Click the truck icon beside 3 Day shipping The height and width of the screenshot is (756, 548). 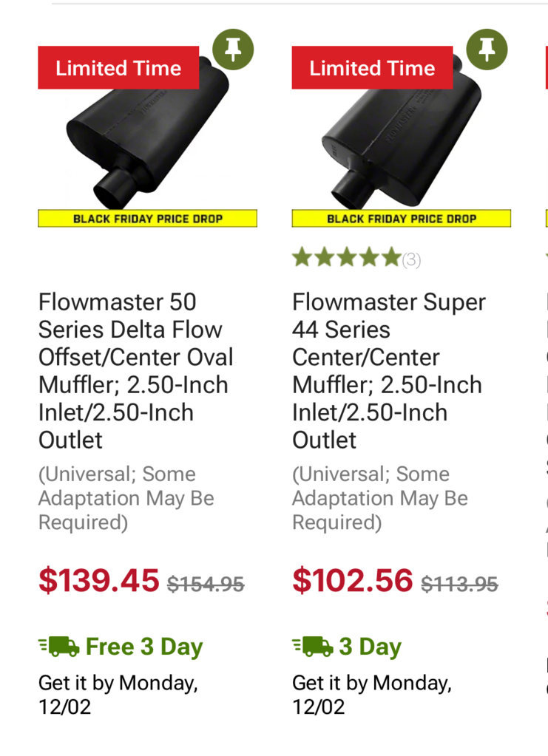point(313,646)
